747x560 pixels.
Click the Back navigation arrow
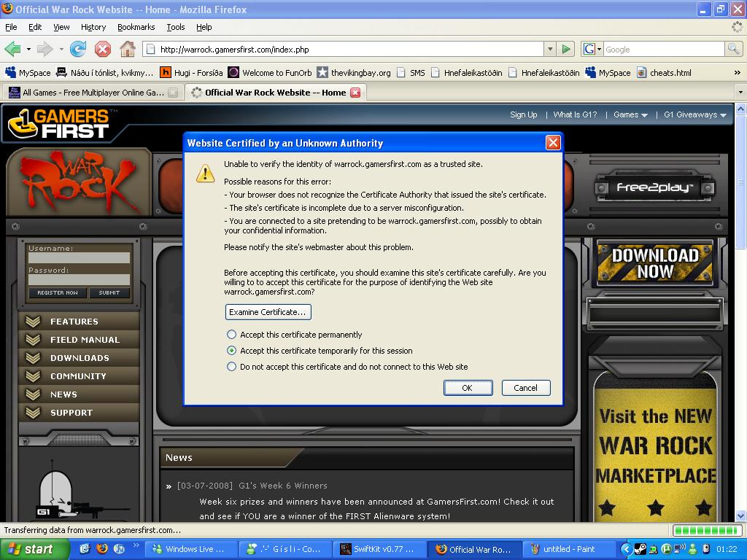(12, 49)
